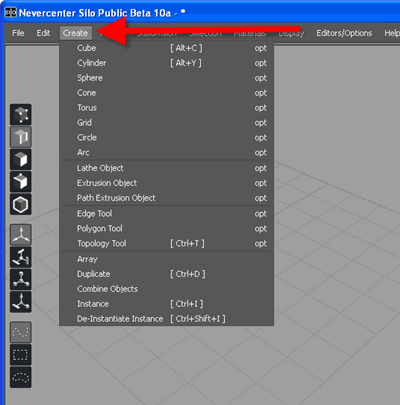Choose Sphere from the Create menu
Screen dimensions: 400x405
click(166, 78)
